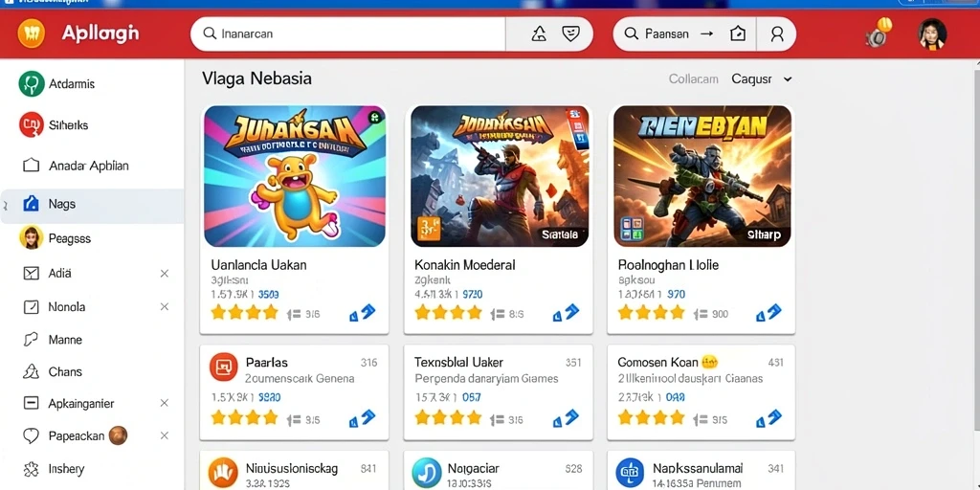Click the smiley face icon in the search bar

(x=570, y=33)
